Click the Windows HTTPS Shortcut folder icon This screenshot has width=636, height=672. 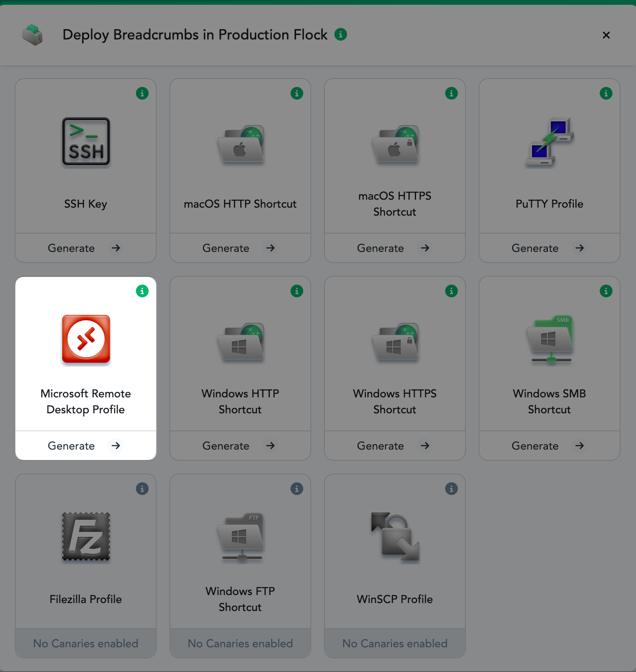pos(395,341)
